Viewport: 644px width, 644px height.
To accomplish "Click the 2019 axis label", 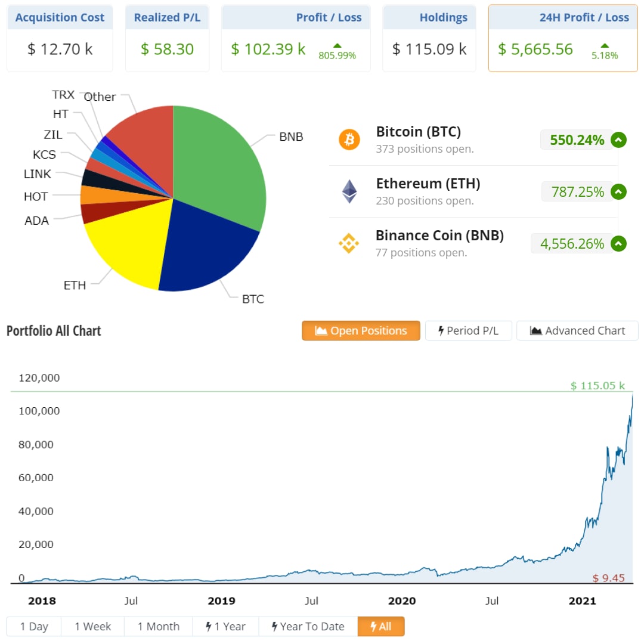I will click(x=221, y=601).
